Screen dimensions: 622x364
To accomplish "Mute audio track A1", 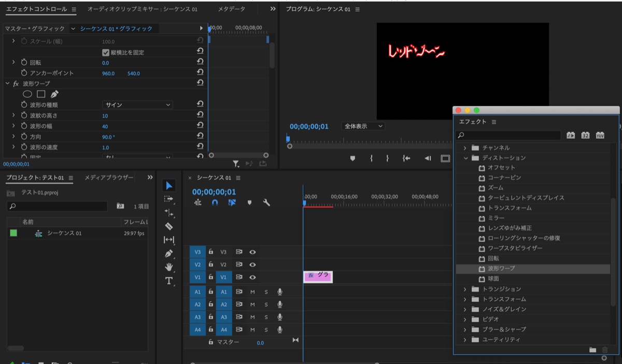I will (253, 292).
